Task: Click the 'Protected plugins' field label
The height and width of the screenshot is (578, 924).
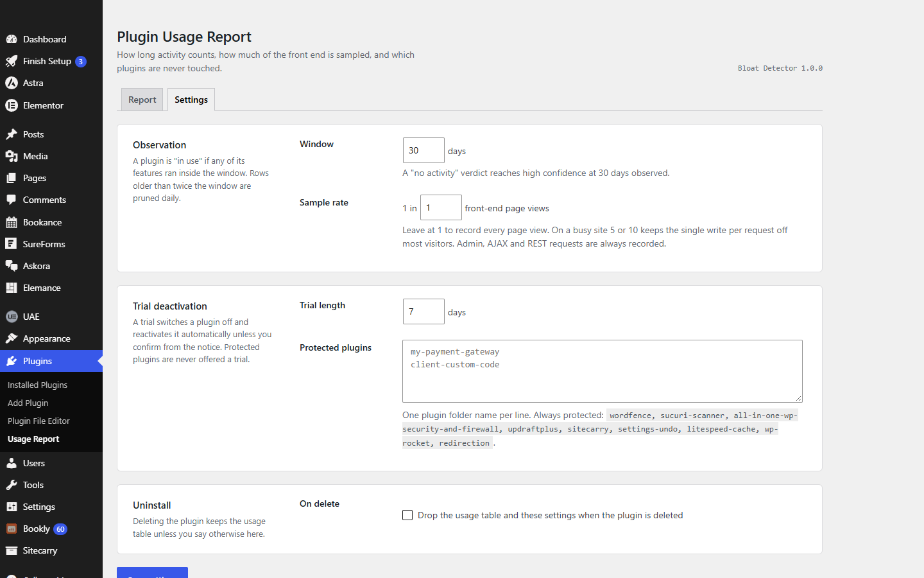Action: [336, 347]
